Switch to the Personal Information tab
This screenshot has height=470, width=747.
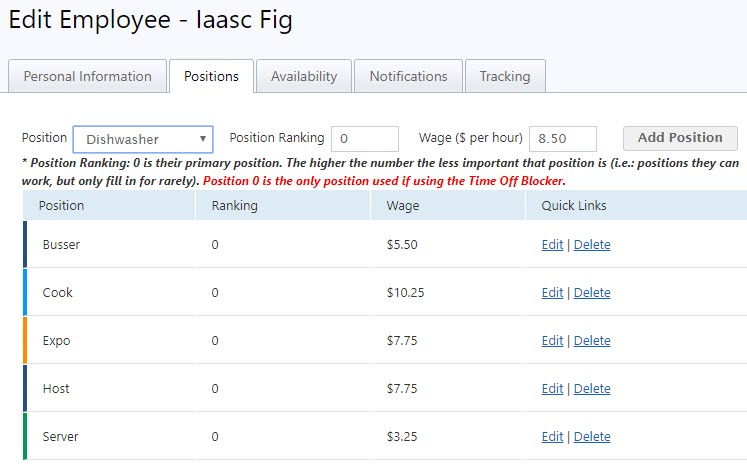(x=87, y=76)
